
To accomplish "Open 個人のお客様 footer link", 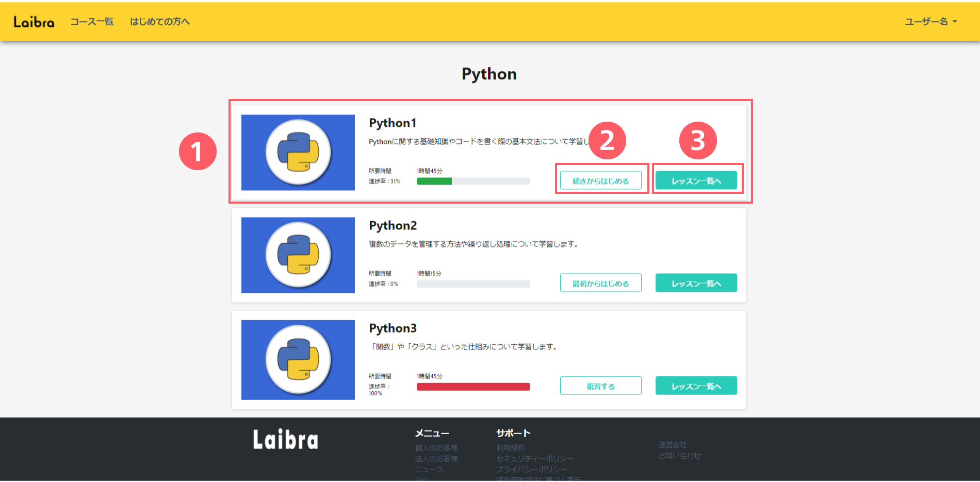I will pos(436,448).
